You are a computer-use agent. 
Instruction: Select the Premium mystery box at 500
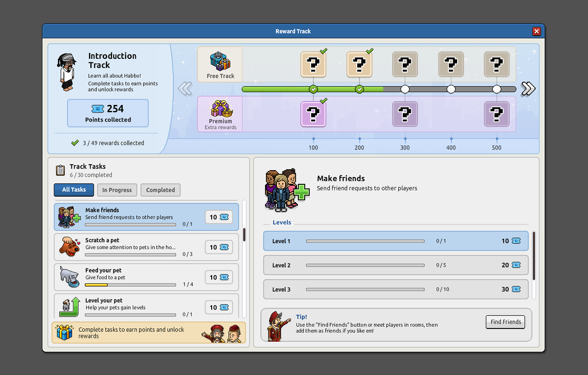tap(497, 114)
